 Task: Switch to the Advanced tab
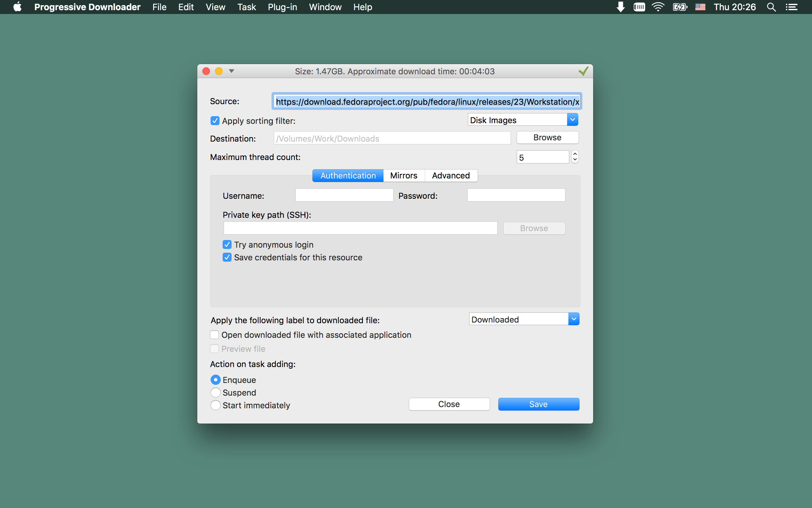click(x=451, y=175)
